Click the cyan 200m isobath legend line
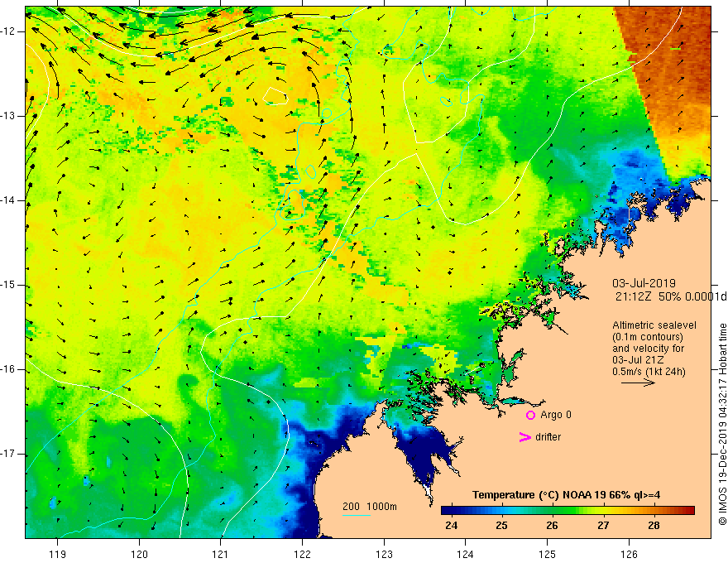 (356, 515)
